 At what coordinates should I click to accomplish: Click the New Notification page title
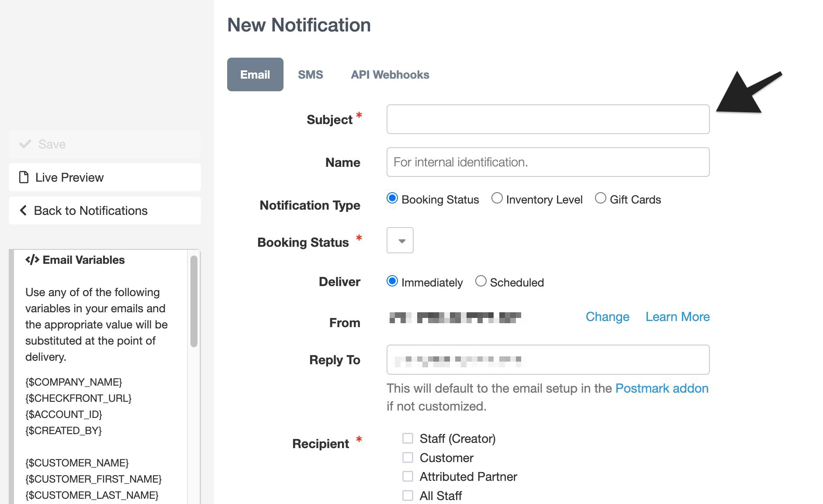point(299,25)
